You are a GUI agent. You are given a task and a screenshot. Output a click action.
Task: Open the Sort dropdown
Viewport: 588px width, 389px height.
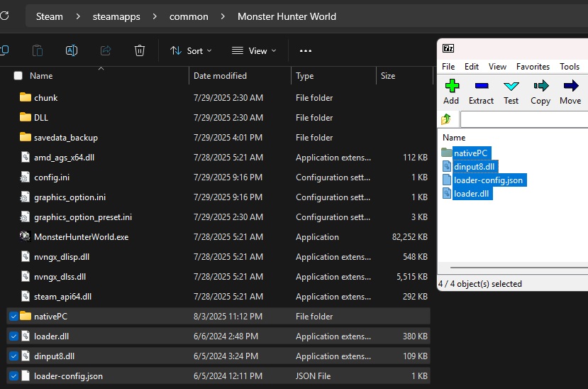click(187, 50)
